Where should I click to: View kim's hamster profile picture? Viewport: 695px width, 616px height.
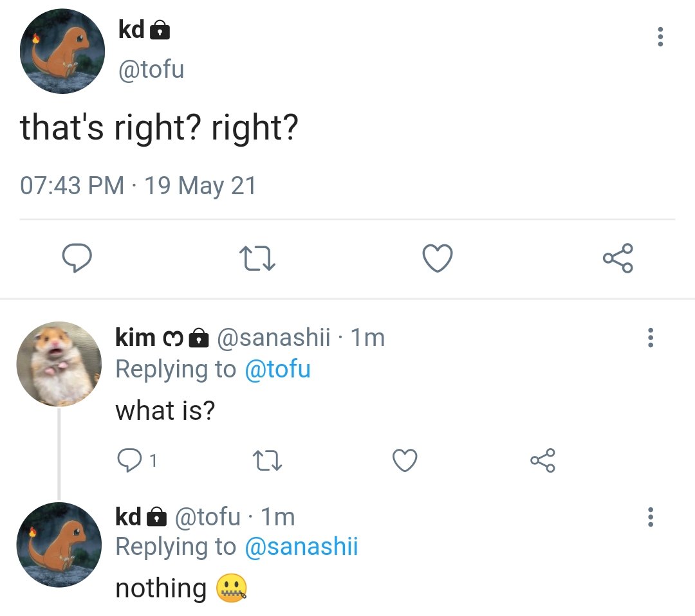tap(59, 364)
